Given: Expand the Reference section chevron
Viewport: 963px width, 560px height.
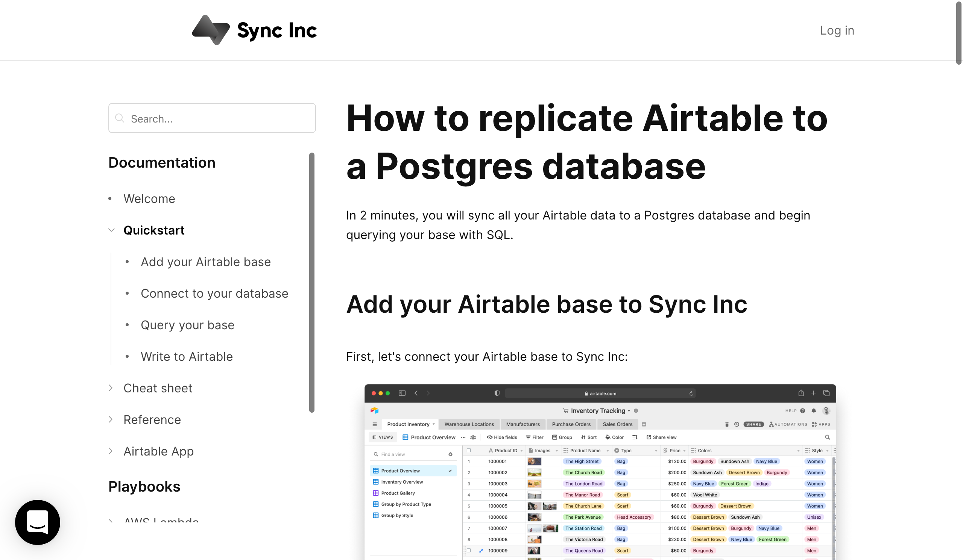Looking at the screenshot, I should point(111,419).
